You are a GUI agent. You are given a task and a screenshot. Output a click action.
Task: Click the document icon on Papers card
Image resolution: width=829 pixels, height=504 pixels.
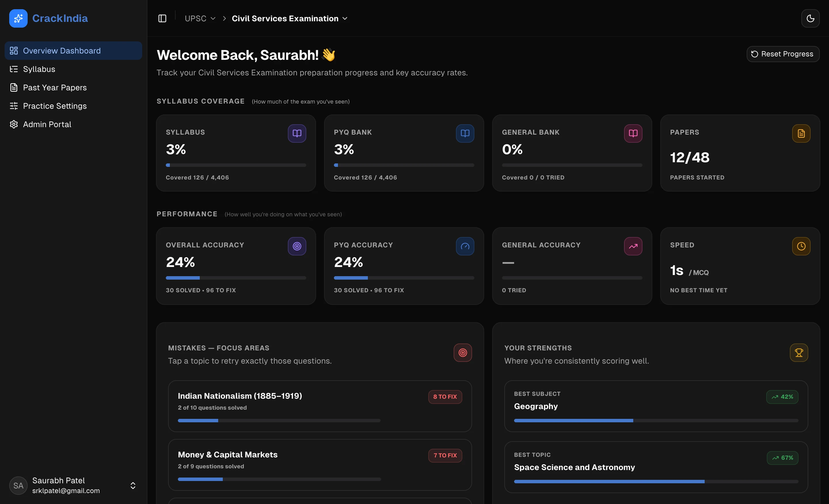801,133
